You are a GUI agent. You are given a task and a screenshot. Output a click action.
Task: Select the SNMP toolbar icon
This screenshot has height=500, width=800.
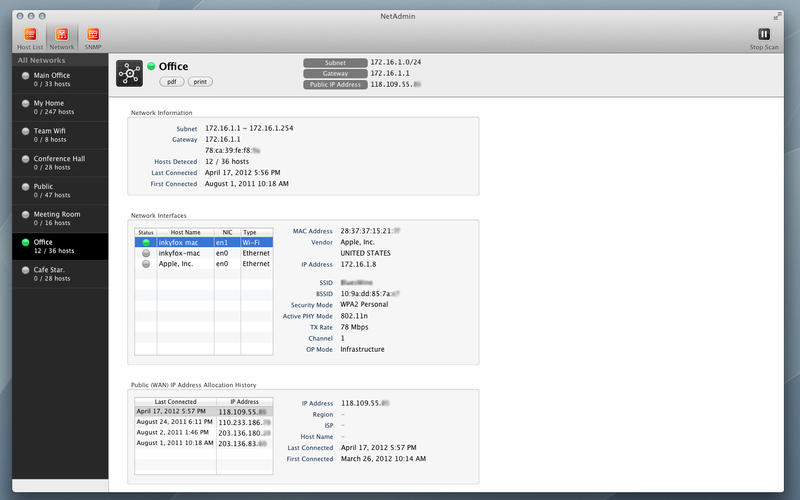tap(93, 38)
